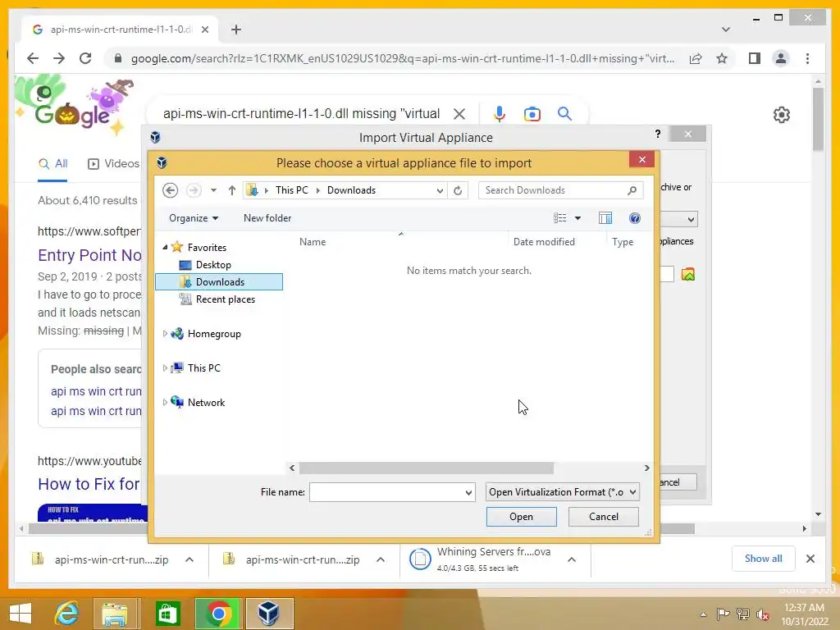Open the File name dropdown arrow
This screenshot has height=630, width=840.
tap(468, 492)
